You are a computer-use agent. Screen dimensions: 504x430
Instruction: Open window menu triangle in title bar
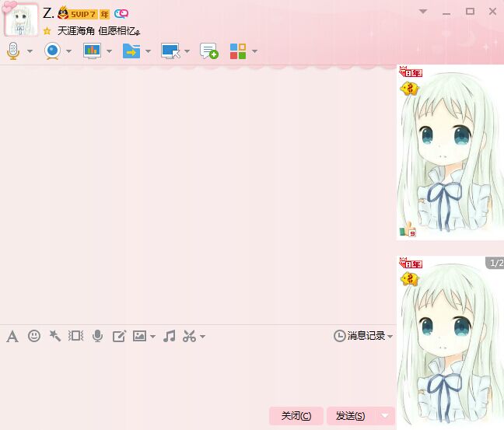423,12
